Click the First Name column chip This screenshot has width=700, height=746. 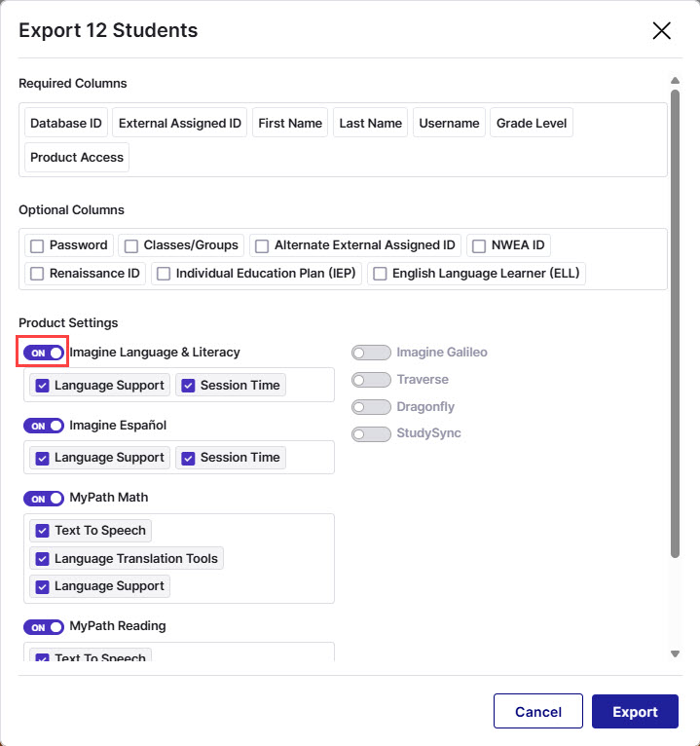pyautogui.click(x=290, y=124)
